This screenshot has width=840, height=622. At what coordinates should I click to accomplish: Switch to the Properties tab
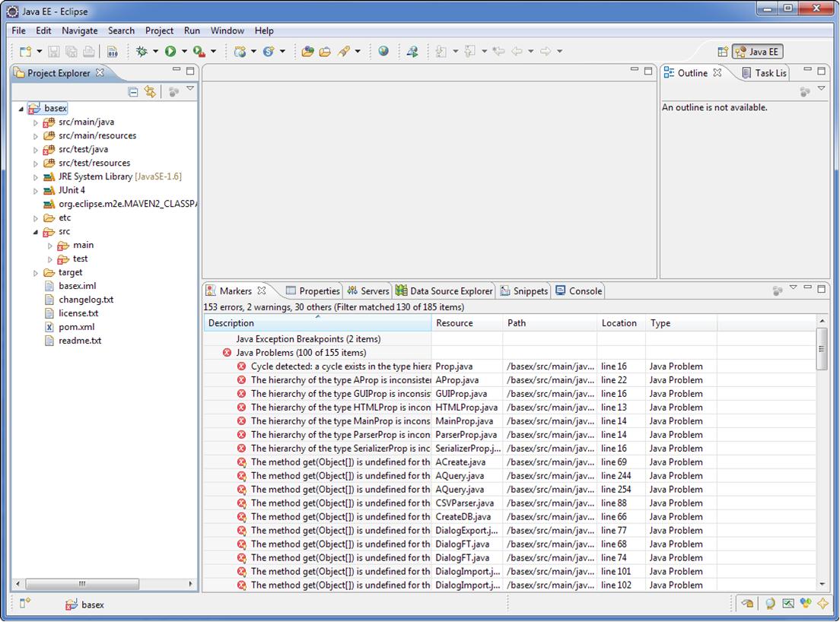(x=313, y=290)
